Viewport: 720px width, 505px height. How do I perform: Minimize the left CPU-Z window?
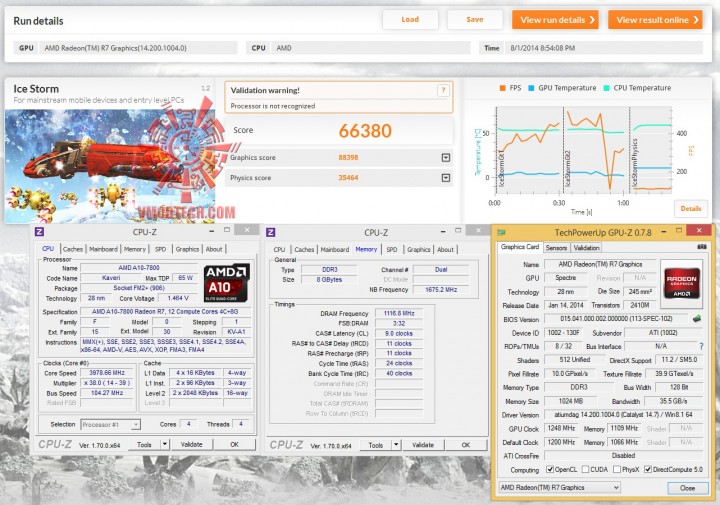[212, 230]
